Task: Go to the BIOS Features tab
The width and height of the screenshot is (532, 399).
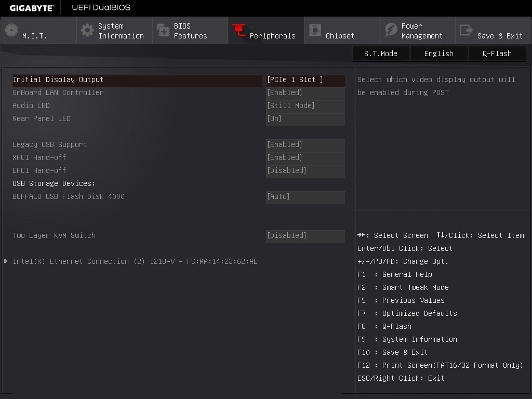Action: point(190,31)
